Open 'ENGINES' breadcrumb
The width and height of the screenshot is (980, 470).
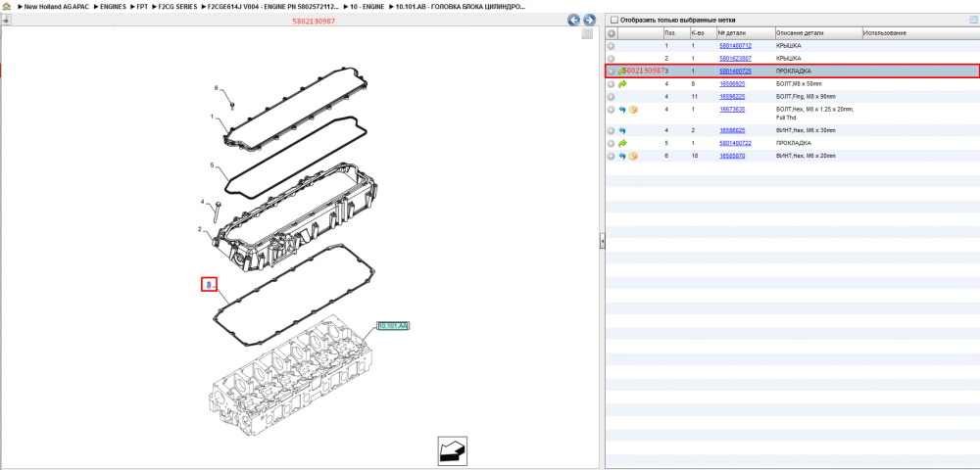113,6
